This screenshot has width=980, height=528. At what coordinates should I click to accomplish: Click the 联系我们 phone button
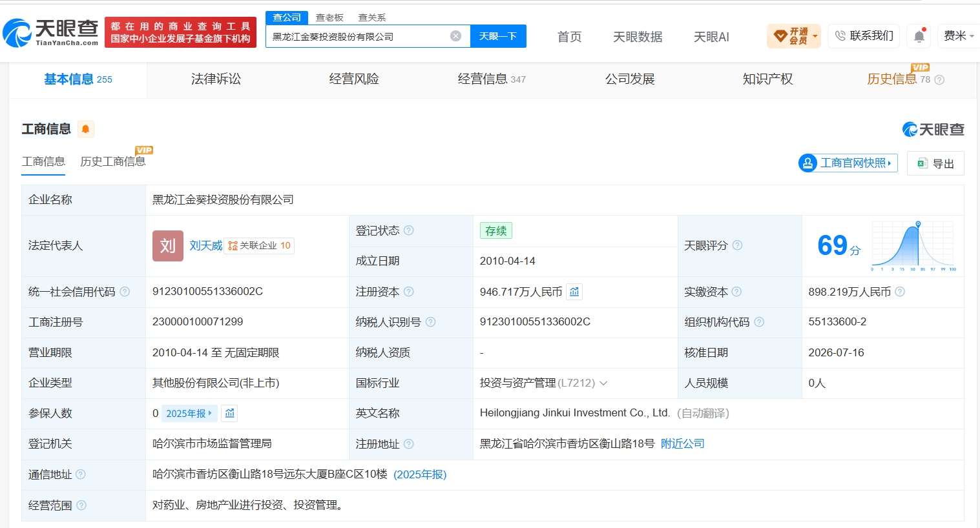[864, 36]
